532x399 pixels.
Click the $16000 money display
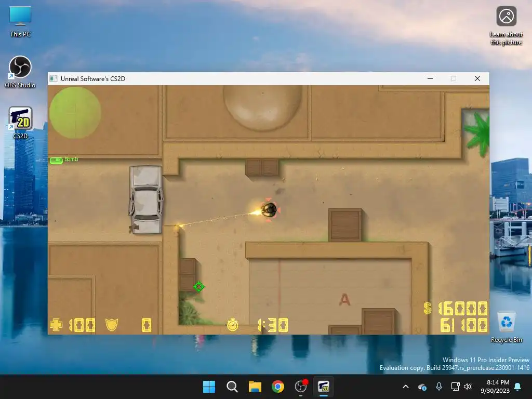456,309
